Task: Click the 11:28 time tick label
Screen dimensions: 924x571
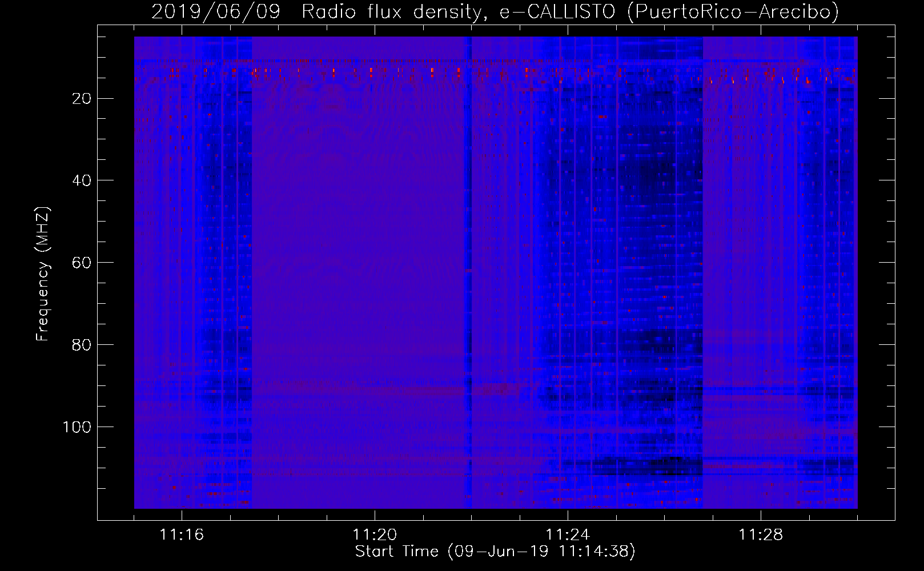Action: [761, 535]
